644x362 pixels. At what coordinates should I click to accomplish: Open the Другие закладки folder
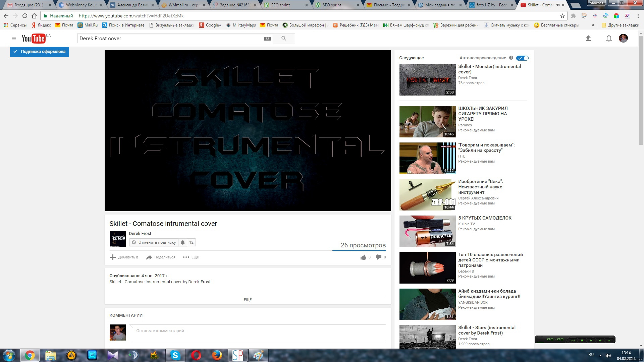tap(621, 25)
